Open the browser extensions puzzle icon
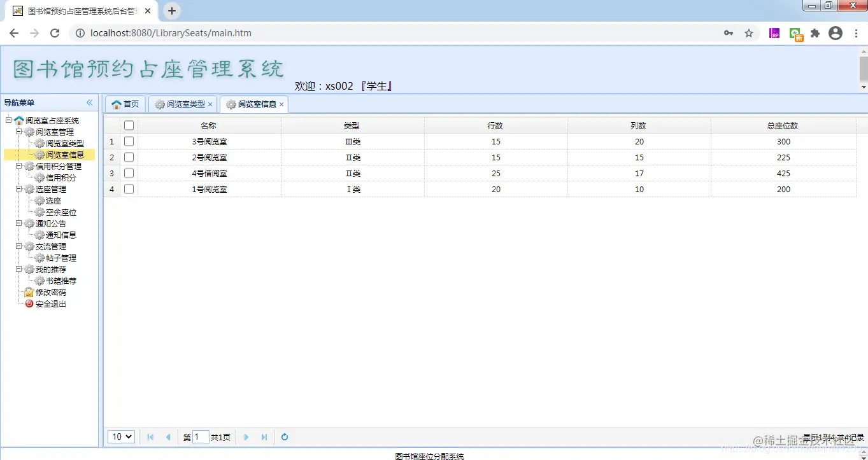The width and height of the screenshot is (868, 460). point(815,33)
